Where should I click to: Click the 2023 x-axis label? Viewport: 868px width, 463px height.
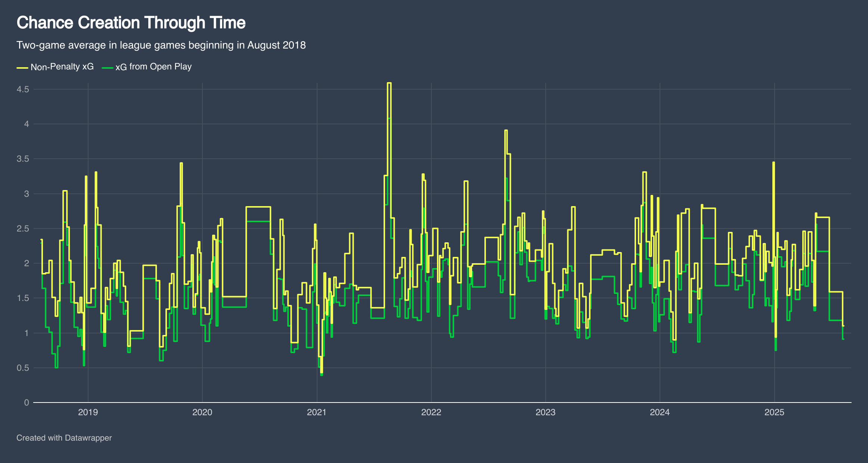545,412
